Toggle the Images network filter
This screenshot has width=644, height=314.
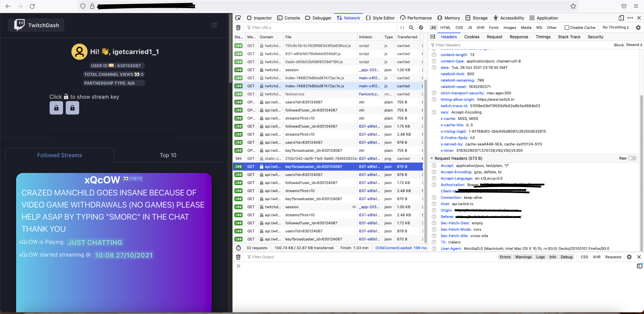(x=510, y=28)
